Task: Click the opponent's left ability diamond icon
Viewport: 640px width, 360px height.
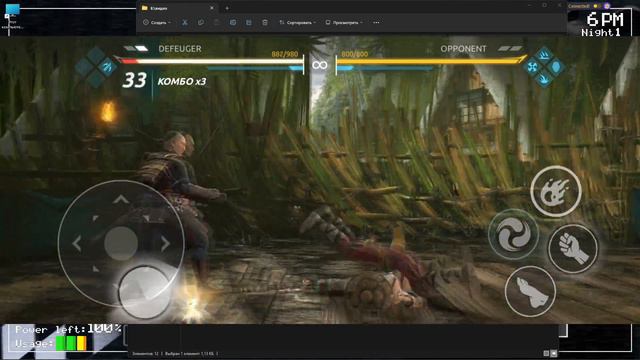Action: (532, 67)
